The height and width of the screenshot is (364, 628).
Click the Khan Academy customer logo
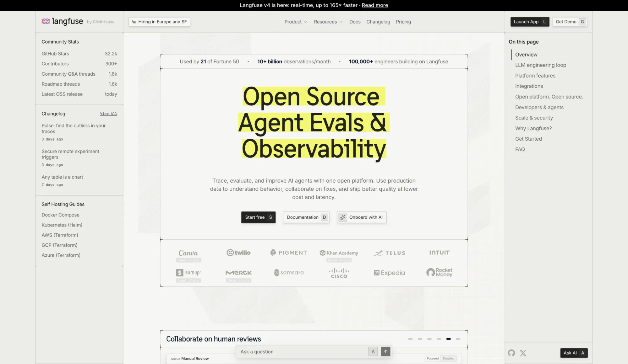pyautogui.click(x=339, y=253)
